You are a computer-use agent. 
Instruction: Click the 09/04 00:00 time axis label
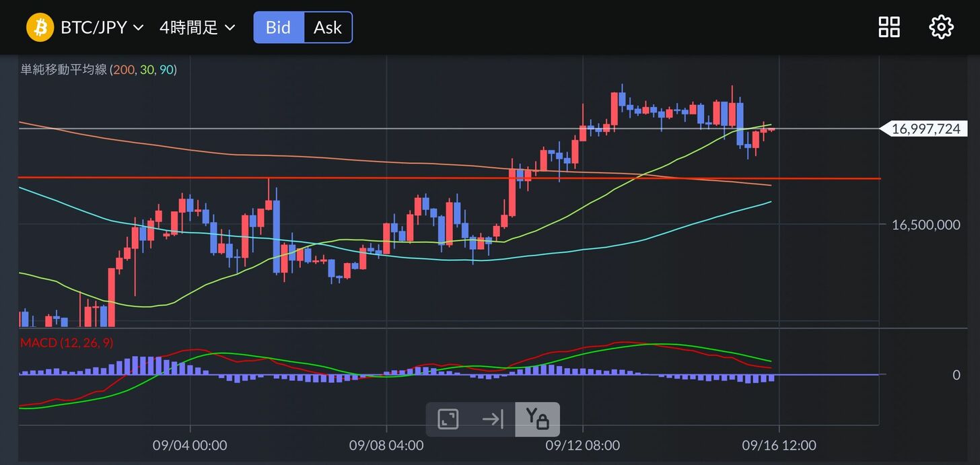coord(190,445)
